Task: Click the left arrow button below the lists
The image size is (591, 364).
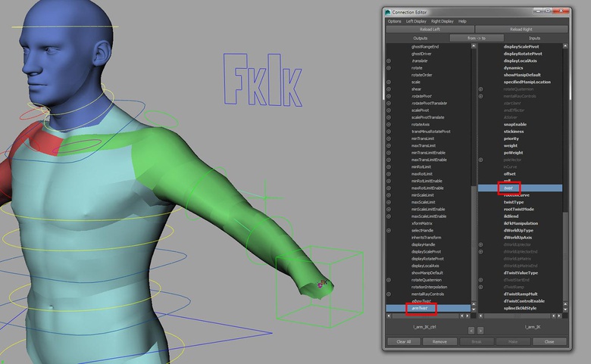Action: 471,330
